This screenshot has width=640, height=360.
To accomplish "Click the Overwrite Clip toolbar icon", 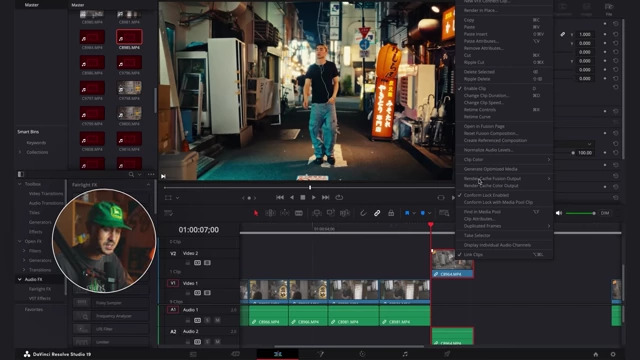I will [331, 213].
